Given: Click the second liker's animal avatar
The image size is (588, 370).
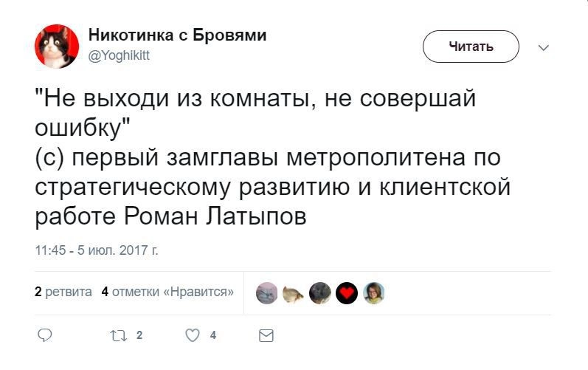Looking at the screenshot, I should 294,293.
